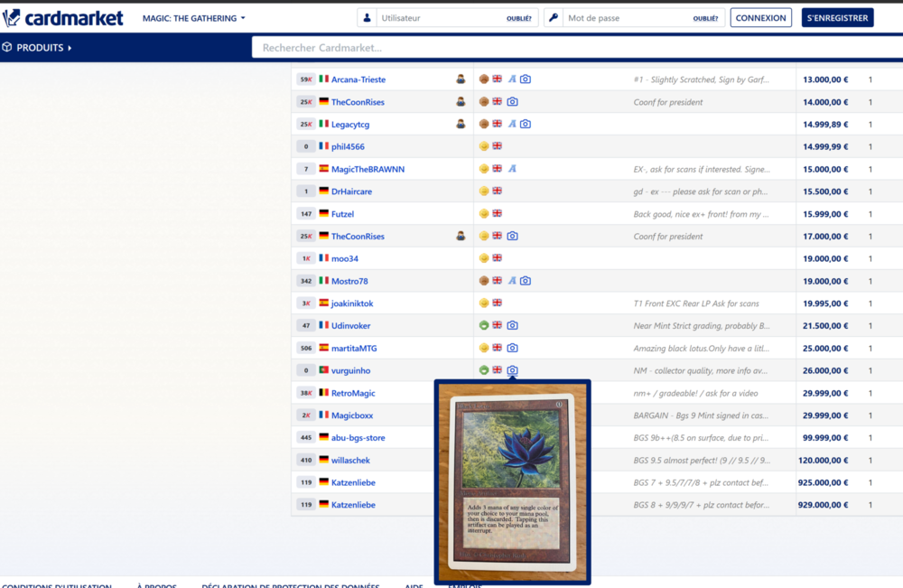The width and height of the screenshot is (903, 588).
Task: Click the English language flag on moo34's row
Action: tap(498, 257)
